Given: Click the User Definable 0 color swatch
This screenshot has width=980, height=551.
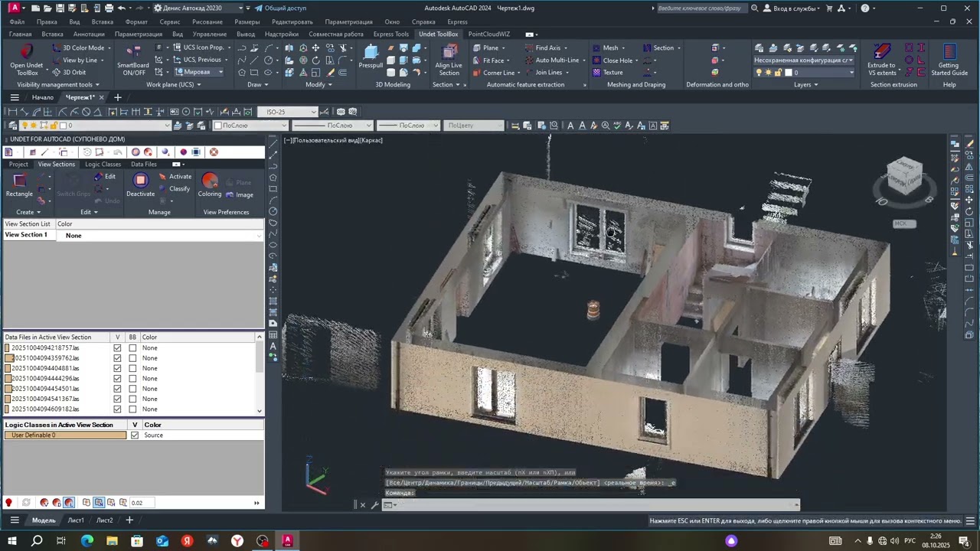Looking at the screenshot, I should [x=66, y=435].
